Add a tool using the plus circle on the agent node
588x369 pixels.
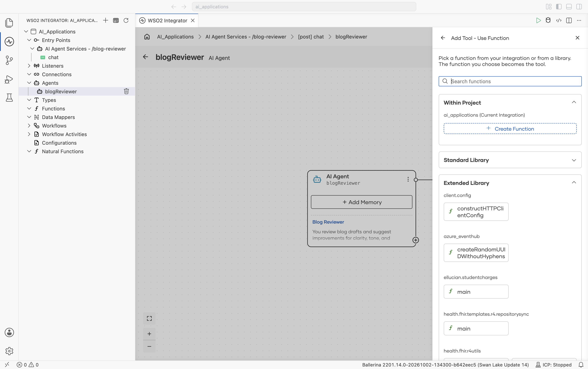point(416,240)
